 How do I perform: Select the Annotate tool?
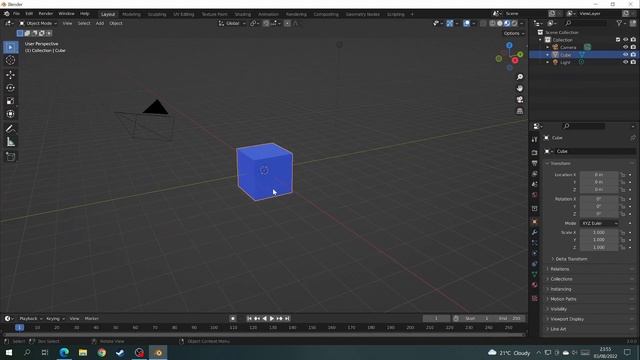pos(11,129)
